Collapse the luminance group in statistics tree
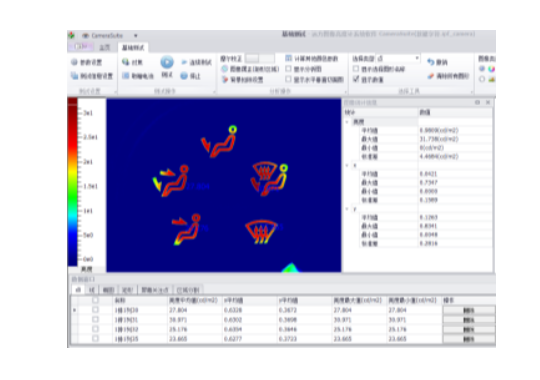The image size is (540, 380). click(x=347, y=122)
